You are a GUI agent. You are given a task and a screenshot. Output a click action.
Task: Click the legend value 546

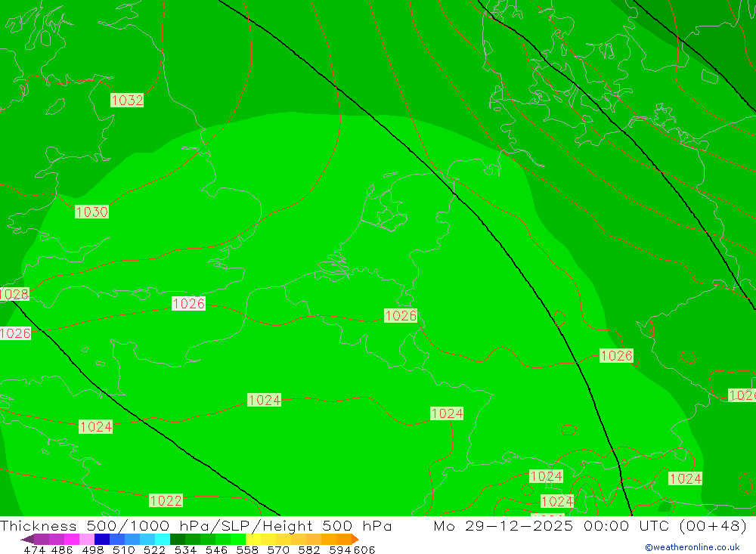click(216, 550)
